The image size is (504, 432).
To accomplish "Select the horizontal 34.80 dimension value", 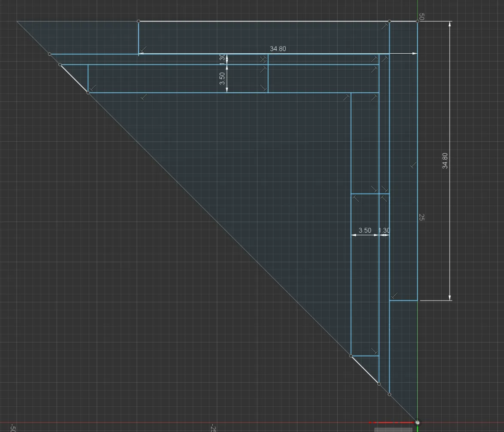I will point(278,49).
